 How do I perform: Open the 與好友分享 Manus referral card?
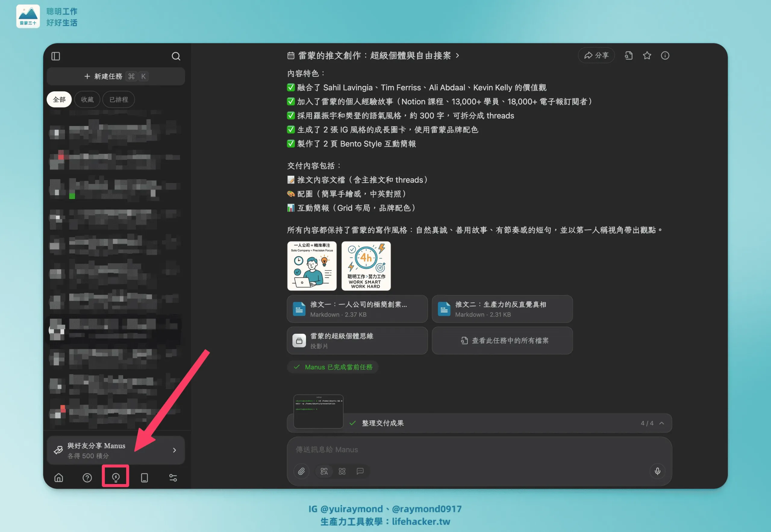pos(116,450)
